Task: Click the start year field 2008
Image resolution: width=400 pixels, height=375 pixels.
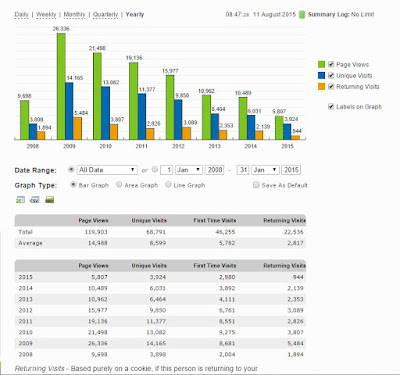Action: pos(215,170)
